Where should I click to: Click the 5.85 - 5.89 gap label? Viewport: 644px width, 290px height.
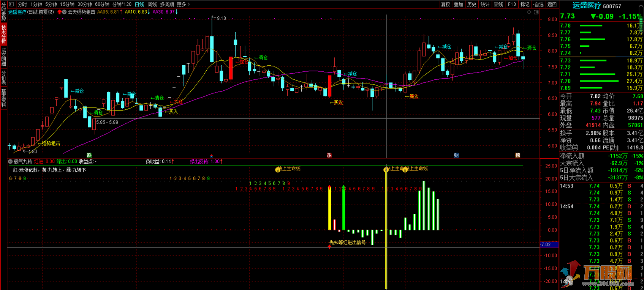[x=107, y=122]
